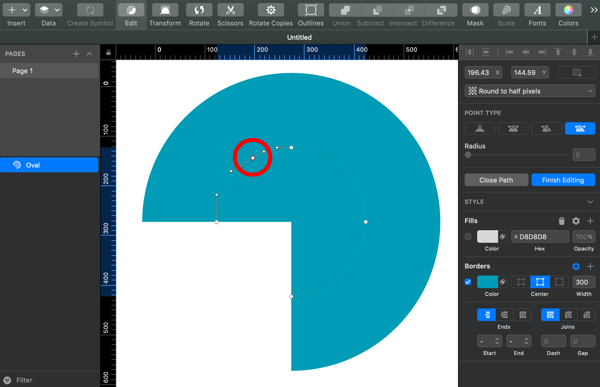Set point type to Mirrored
Viewport: 600px width, 387px height.
(x=513, y=129)
